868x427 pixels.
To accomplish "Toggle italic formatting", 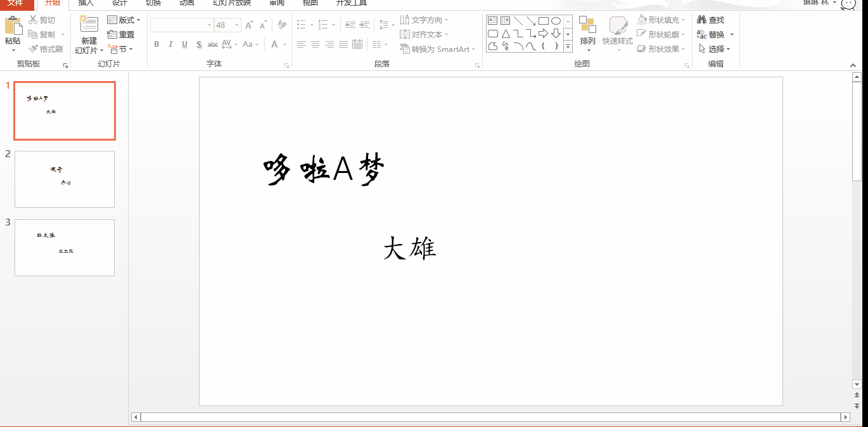I will (x=170, y=44).
